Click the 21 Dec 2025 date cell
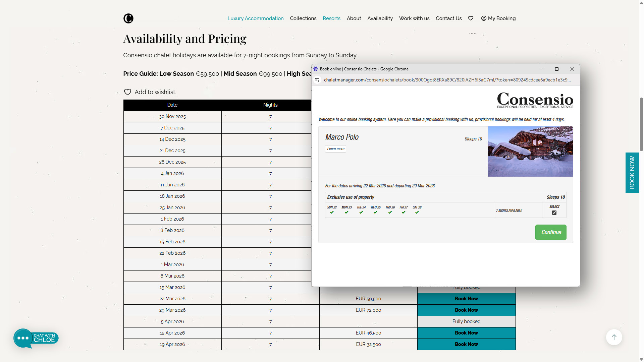Screen dimensions: 644x362 tap(172, 150)
